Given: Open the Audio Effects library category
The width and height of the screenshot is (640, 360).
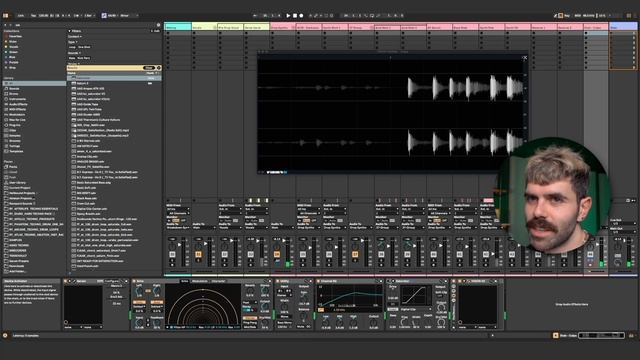Looking at the screenshot, I should (18, 104).
